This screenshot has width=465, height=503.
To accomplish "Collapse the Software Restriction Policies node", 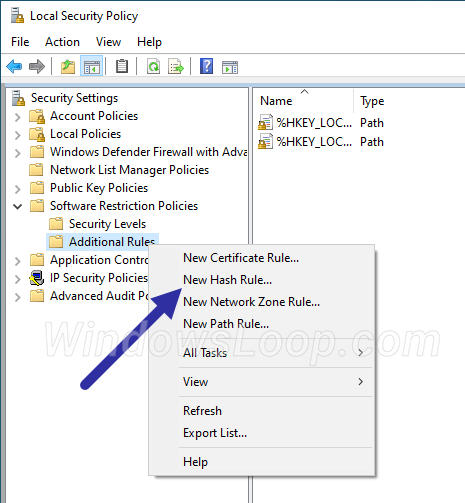I will click(x=18, y=207).
